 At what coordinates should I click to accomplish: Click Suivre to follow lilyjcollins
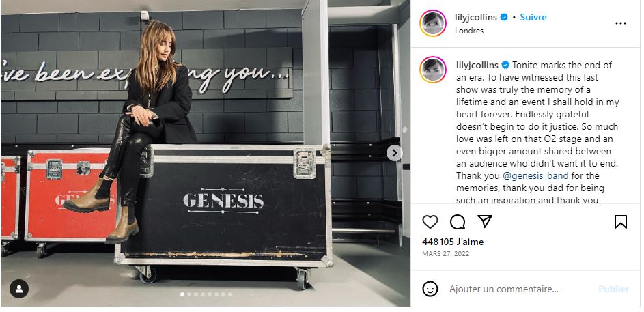tap(533, 17)
